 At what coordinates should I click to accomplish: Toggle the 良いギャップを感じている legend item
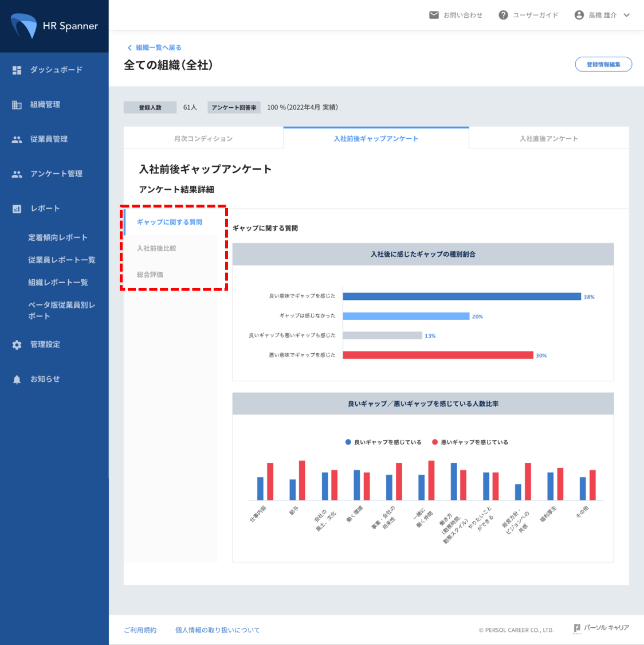[x=383, y=442]
